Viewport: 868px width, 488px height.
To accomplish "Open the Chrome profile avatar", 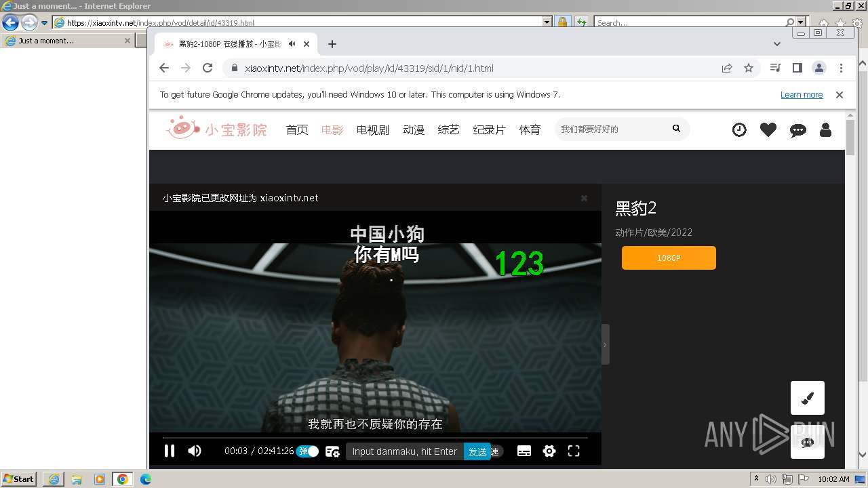I will coord(819,68).
